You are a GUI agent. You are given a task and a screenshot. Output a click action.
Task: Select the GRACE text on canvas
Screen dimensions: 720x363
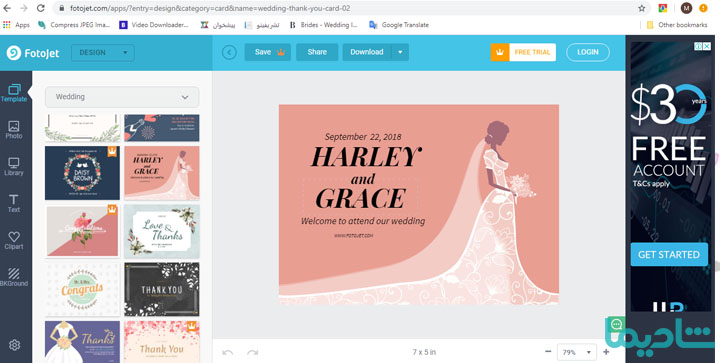tap(361, 199)
